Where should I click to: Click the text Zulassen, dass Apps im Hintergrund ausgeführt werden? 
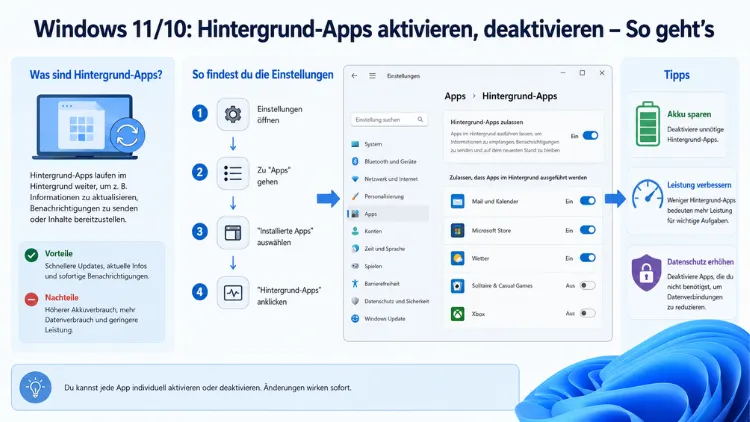(518, 178)
